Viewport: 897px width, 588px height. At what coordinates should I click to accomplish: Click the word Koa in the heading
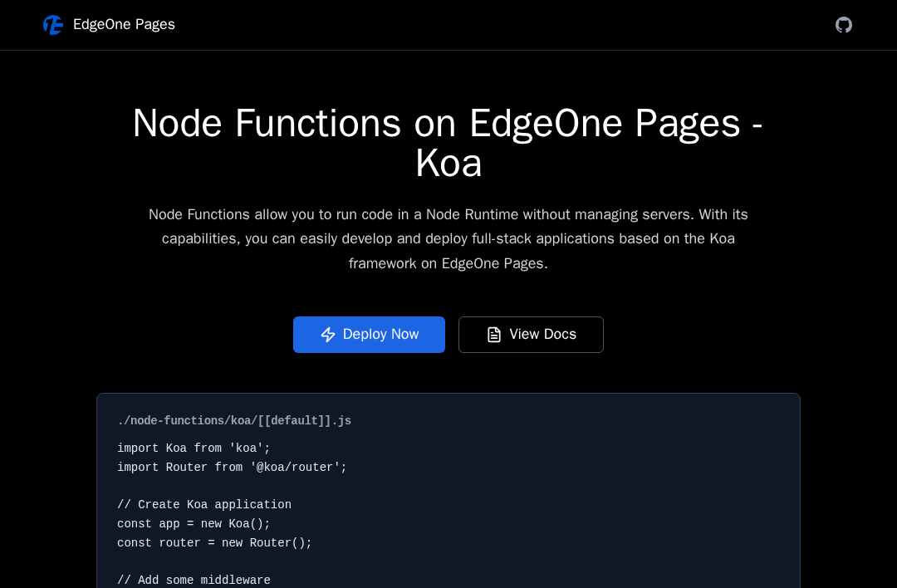coord(448,164)
